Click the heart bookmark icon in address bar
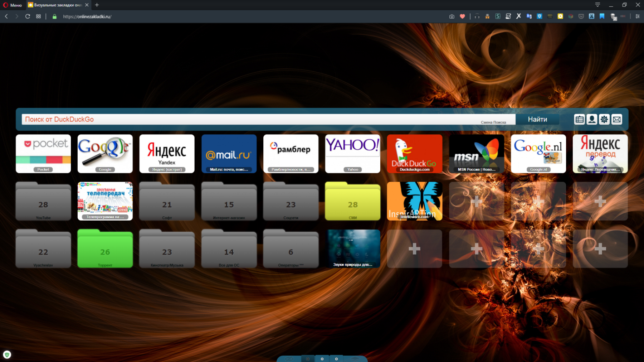 (462, 16)
